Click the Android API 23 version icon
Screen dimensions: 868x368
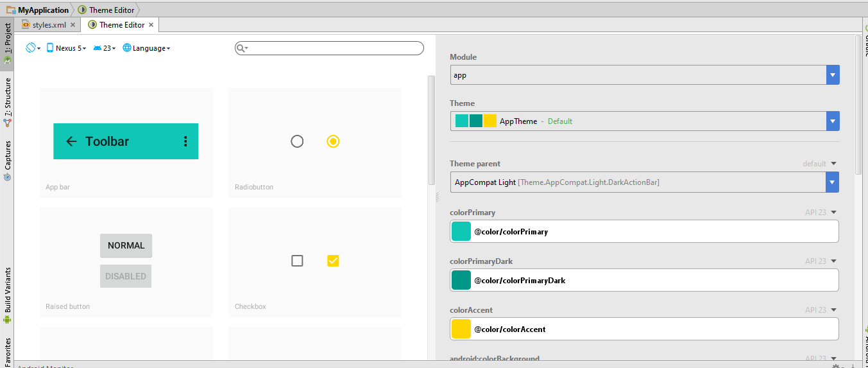point(98,48)
